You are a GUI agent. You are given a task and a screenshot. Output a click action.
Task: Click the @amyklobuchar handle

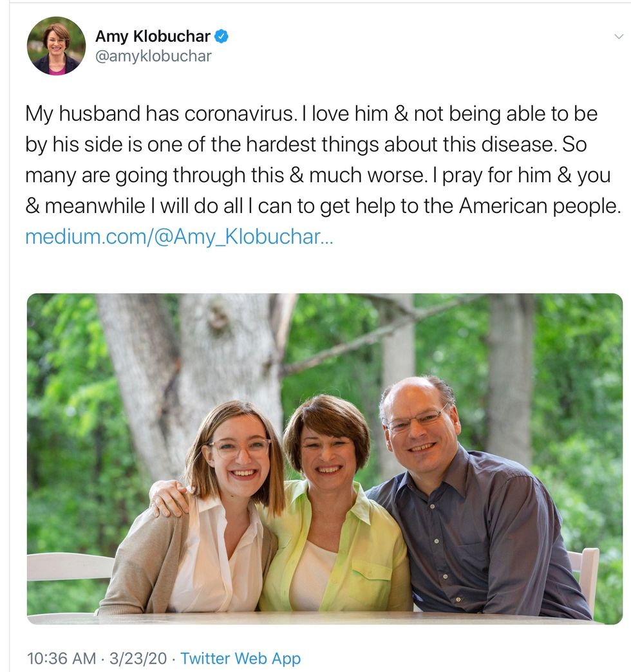[153, 57]
